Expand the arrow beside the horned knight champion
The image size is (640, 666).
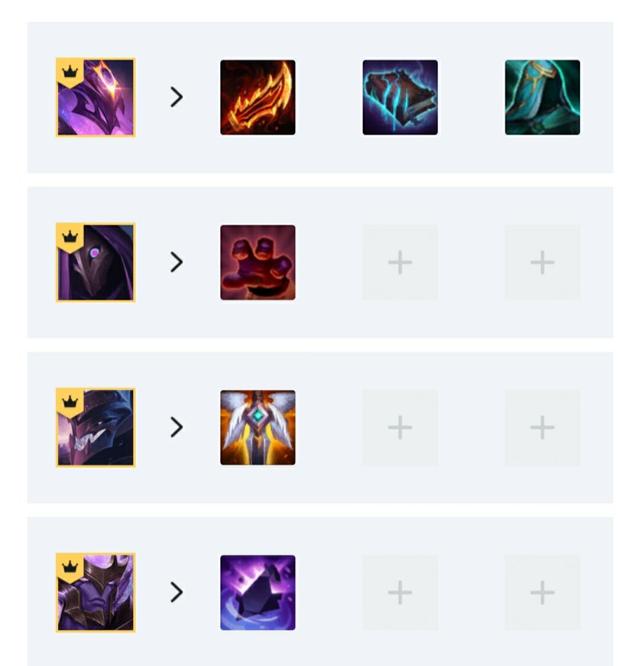point(177,592)
